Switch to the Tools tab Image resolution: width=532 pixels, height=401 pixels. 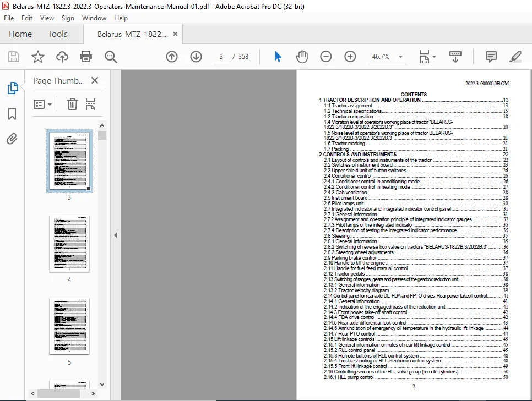(58, 34)
